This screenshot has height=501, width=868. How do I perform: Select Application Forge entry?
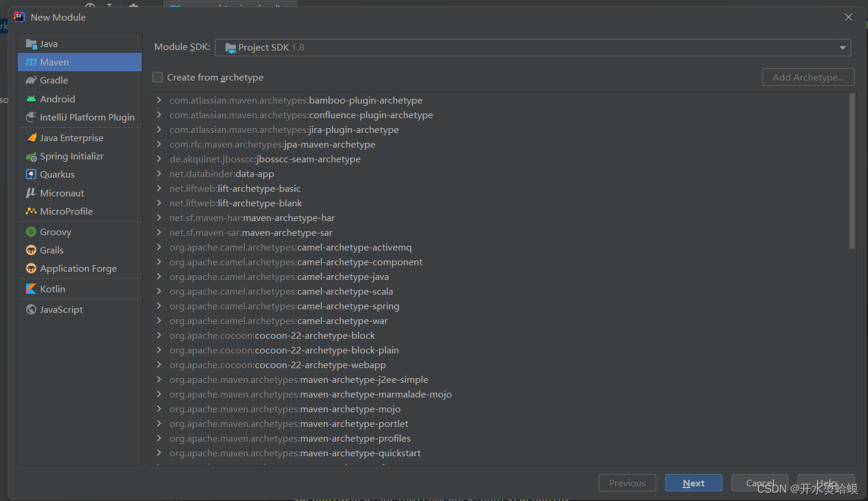tap(80, 268)
